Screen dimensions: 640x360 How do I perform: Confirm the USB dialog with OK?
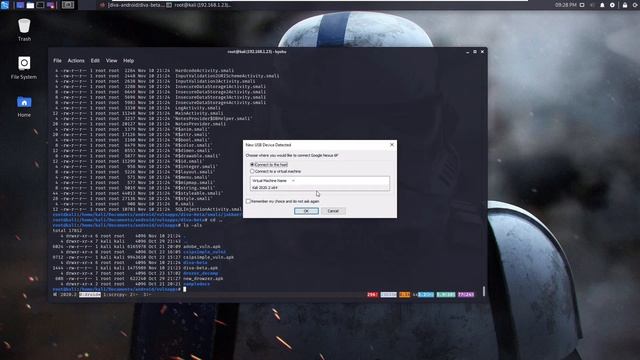click(306, 211)
